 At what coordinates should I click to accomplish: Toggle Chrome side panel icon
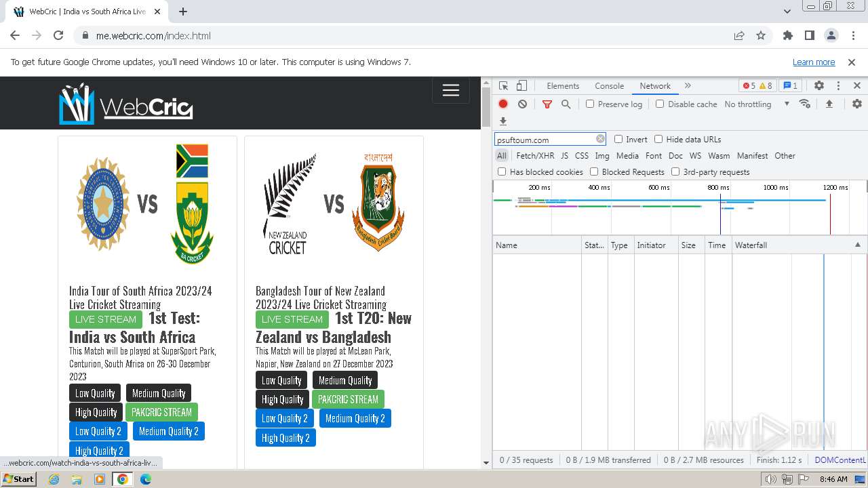(809, 35)
